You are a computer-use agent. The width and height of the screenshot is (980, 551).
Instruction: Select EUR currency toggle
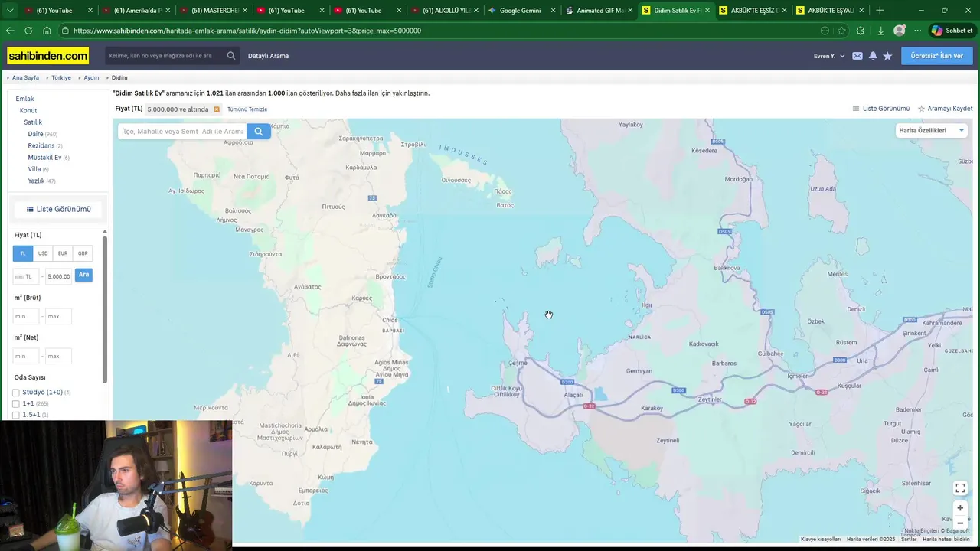click(63, 253)
